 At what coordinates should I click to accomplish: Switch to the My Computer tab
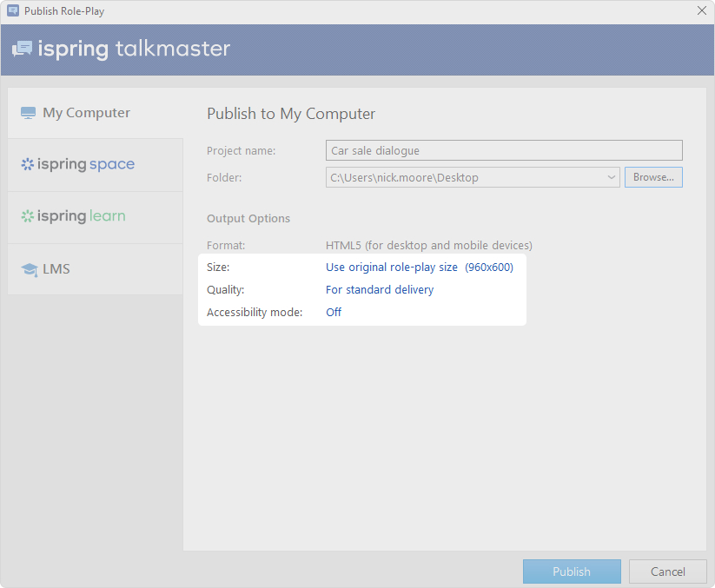pos(86,113)
